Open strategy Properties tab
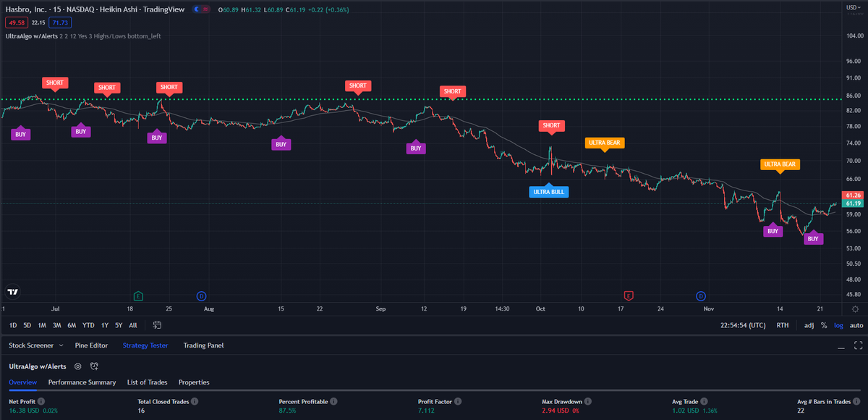Viewport: 868px width, 420px height. point(194,382)
